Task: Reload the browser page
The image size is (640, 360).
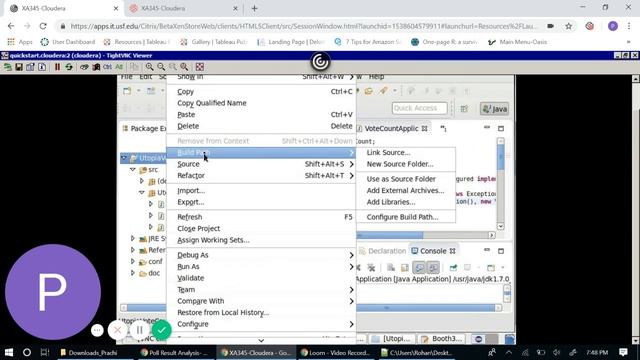Action: (43, 26)
